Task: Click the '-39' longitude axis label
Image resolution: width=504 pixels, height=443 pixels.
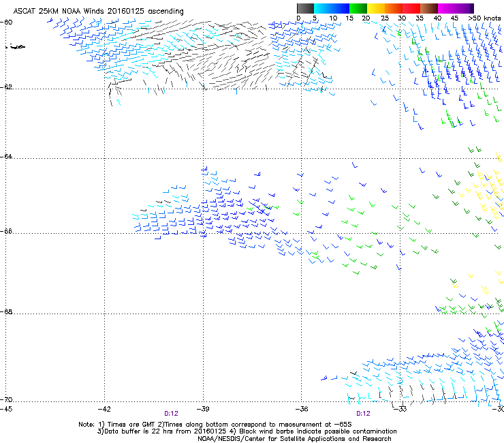Action: (203, 409)
